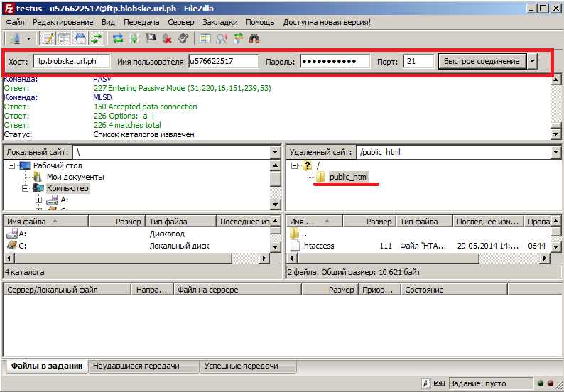
Task: Open the Сервер menu
Action: [x=181, y=22]
